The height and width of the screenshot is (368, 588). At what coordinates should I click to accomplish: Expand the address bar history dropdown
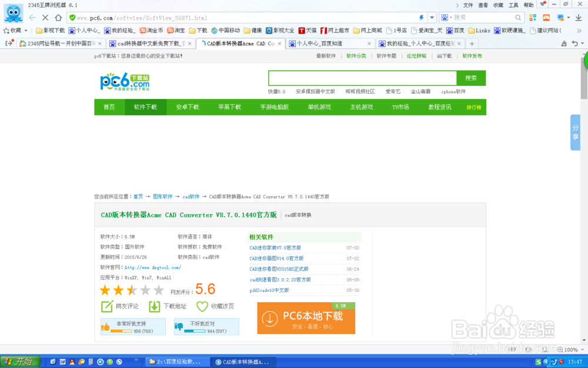point(432,18)
